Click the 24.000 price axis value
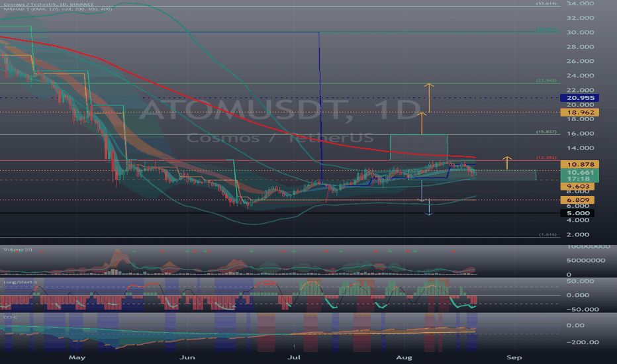Image resolution: width=617 pixels, height=364 pixels. tap(580, 75)
